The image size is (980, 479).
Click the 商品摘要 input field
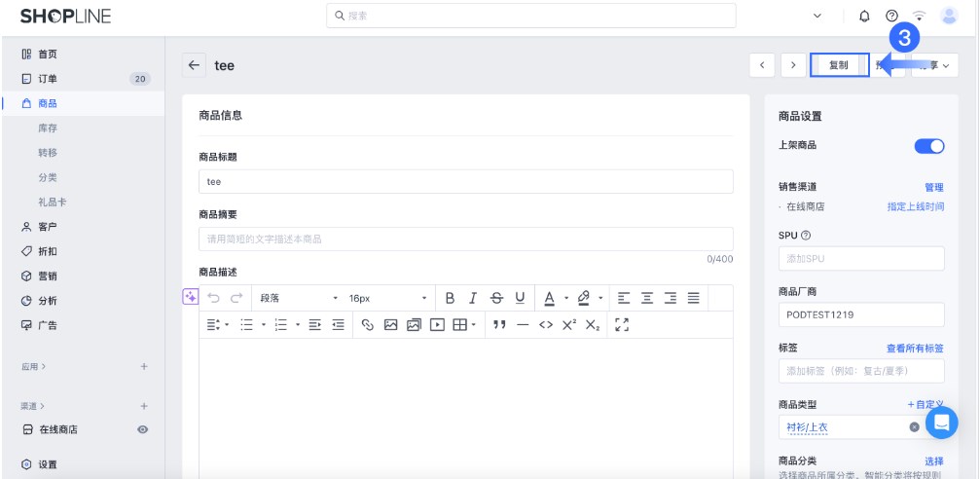pyautogui.click(x=465, y=239)
